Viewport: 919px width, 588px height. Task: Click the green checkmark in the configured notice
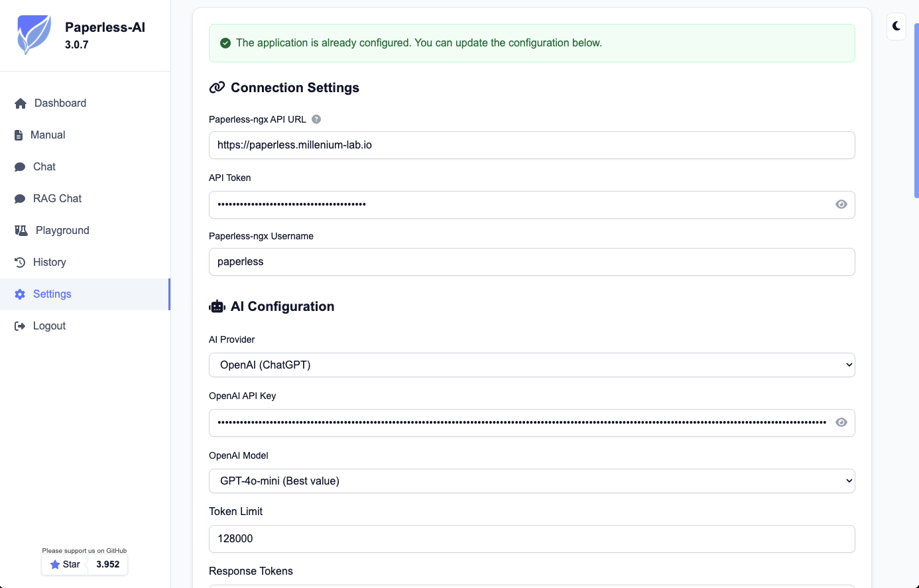click(225, 43)
